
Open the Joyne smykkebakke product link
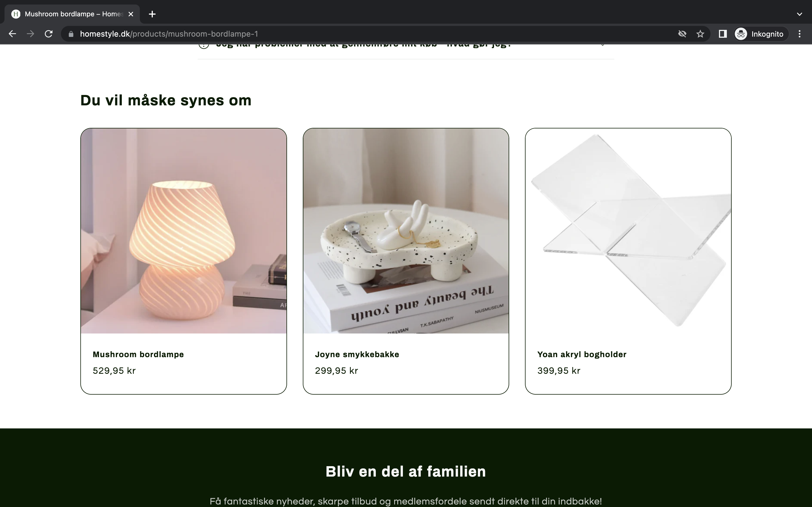click(x=357, y=354)
